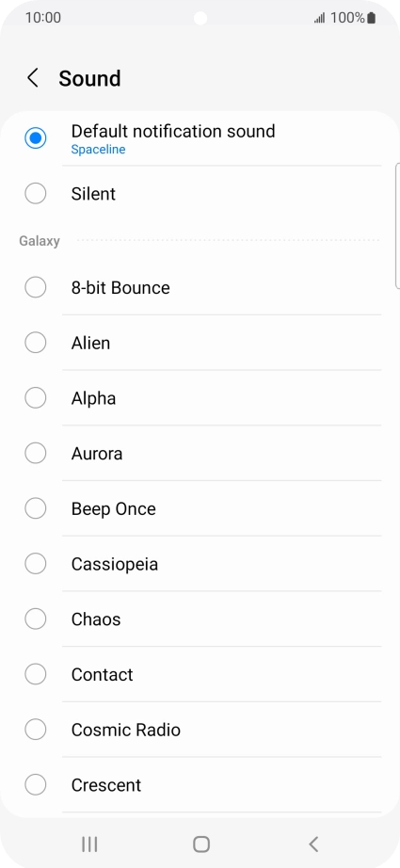400x868 pixels.
Task: Tap the home button in navigation bar
Action: (x=200, y=844)
